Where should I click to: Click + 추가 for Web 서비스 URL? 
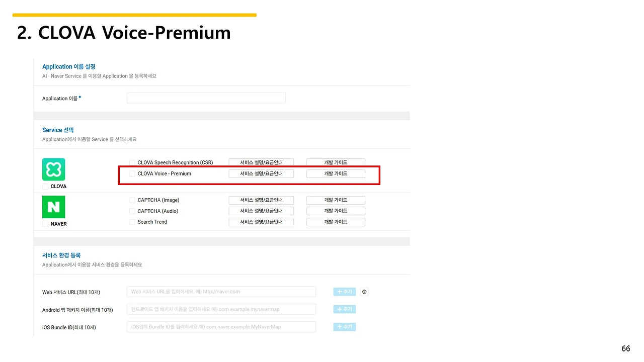(x=345, y=292)
